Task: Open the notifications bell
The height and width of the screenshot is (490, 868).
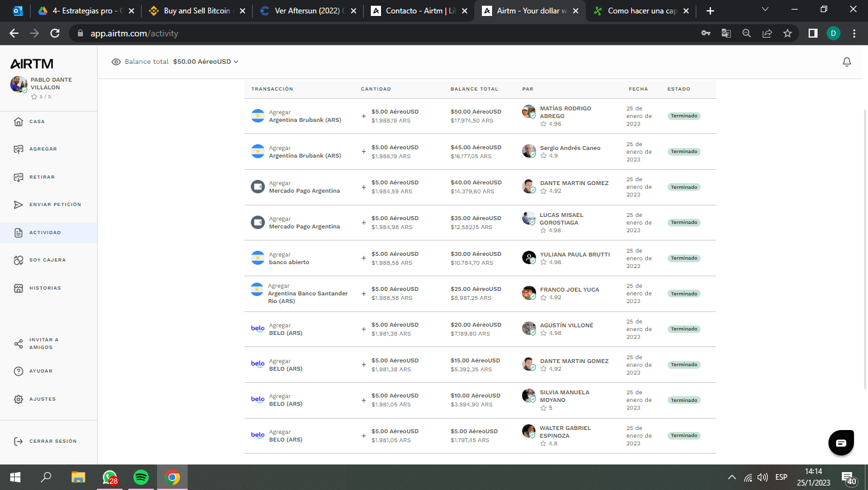Action: (x=847, y=62)
